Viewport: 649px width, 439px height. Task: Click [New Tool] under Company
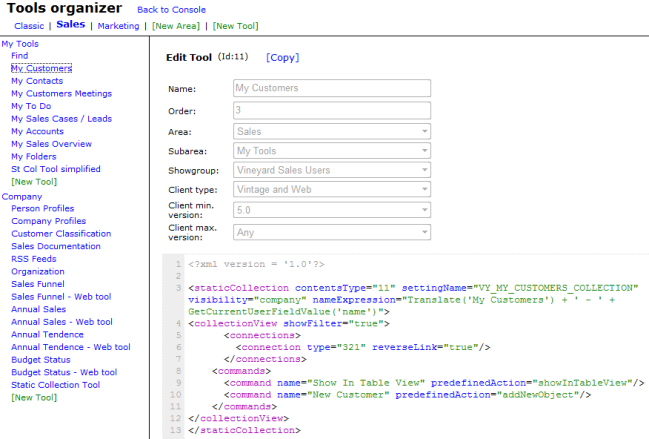34,398
